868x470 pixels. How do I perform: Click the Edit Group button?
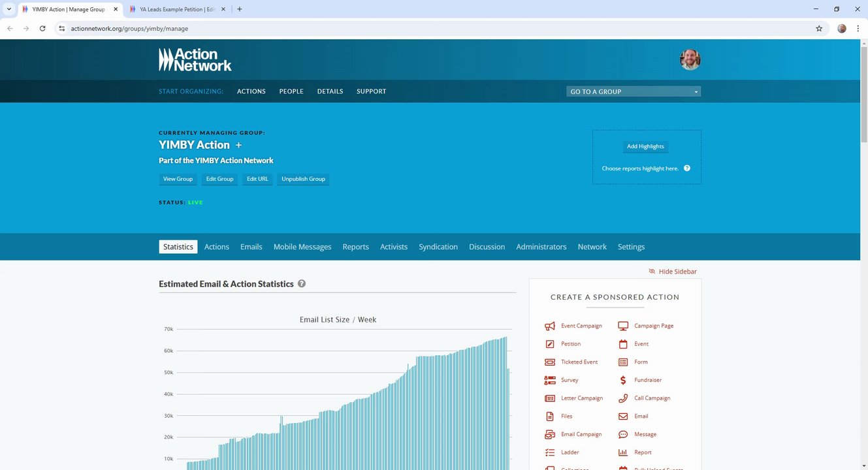click(219, 179)
